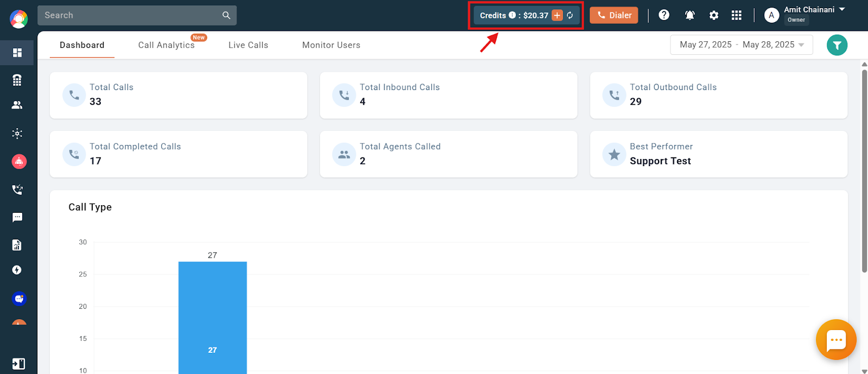The height and width of the screenshot is (374, 868).
Task: Open the settings gear icon
Action: [714, 15]
